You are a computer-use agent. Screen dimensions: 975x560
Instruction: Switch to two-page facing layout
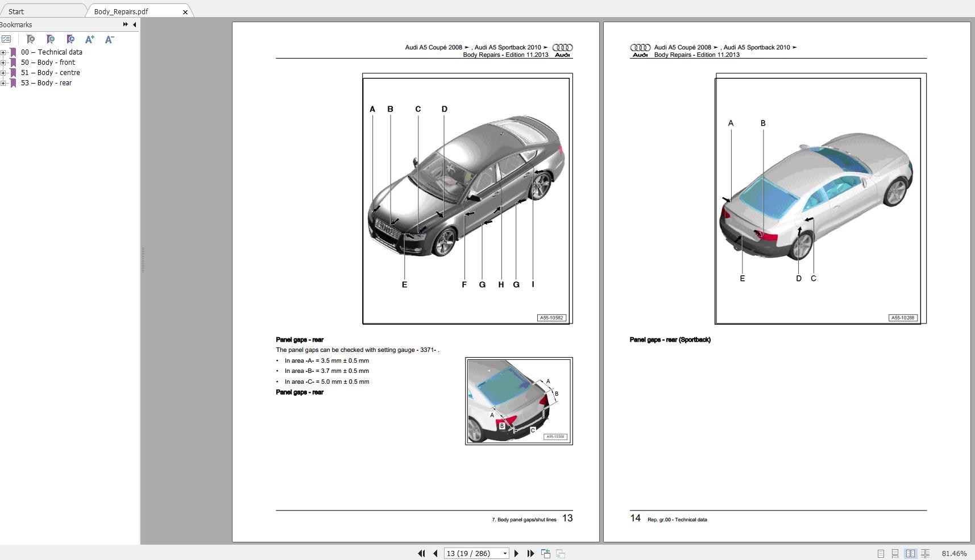(x=910, y=553)
